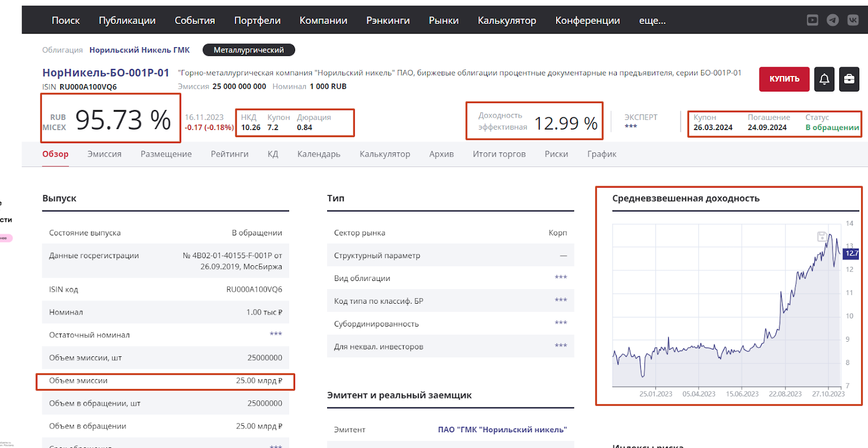Click the hidden *** value for Вид облигации

pyautogui.click(x=561, y=278)
